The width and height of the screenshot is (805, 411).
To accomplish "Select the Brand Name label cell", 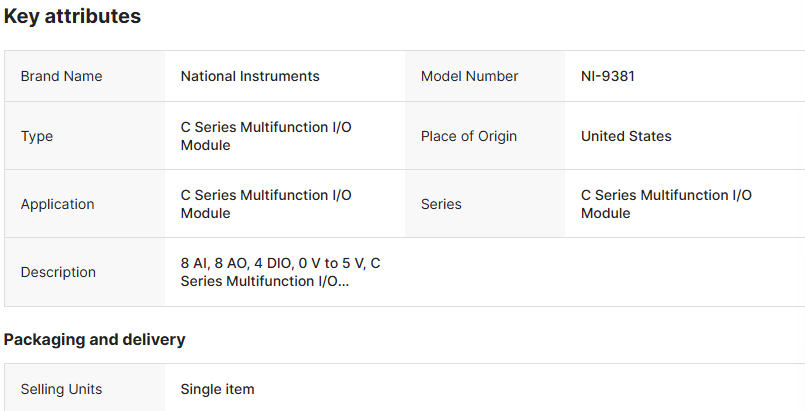I will [61, 76].
